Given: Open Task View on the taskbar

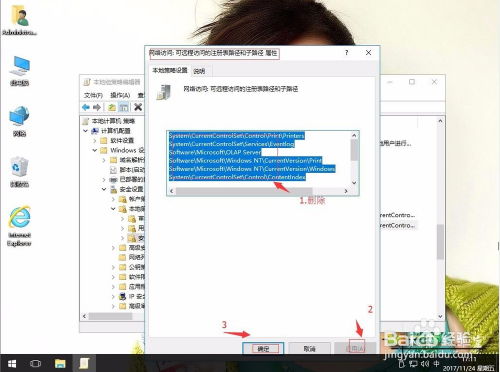Looking at the screenshot, I should (35, 363).
